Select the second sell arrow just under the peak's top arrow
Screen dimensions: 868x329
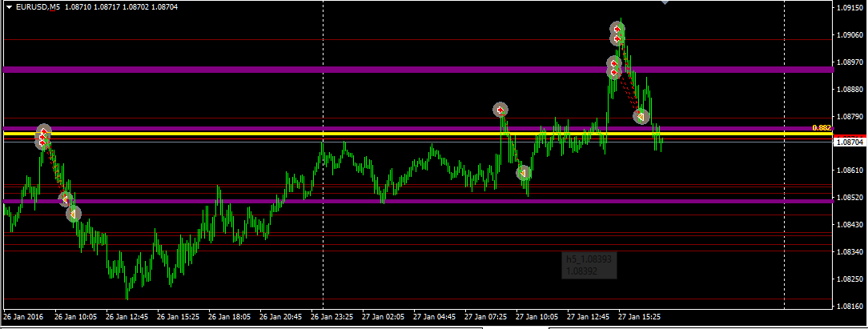pos(618,38)
